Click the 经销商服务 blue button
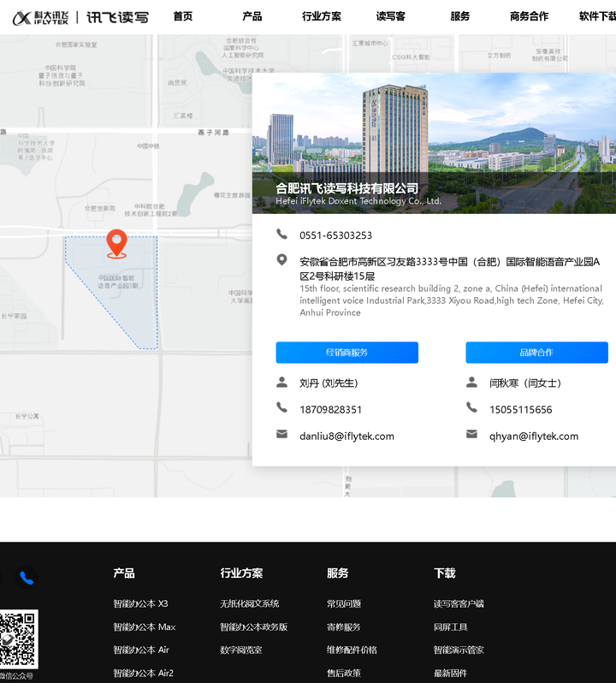616x683 pixels. 347,353
